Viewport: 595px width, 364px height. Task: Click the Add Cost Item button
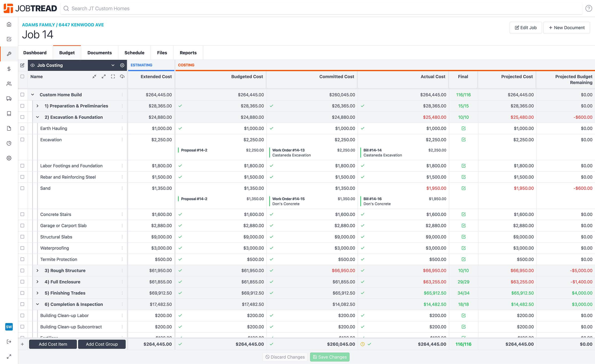coord(53,344)
